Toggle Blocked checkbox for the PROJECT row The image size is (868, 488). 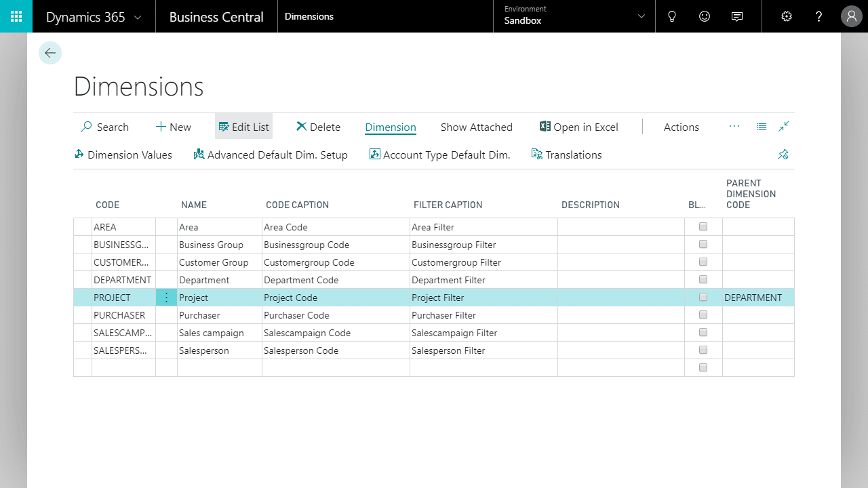coord(703,297)
